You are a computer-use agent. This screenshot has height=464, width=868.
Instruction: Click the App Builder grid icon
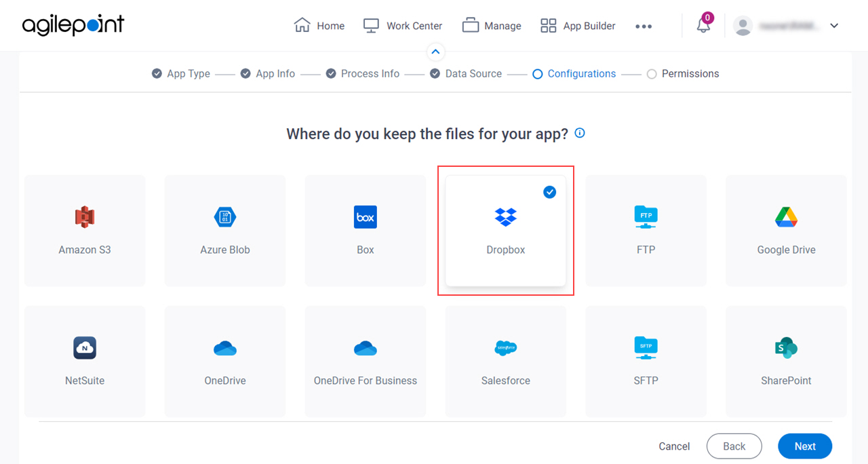pos(548,26)
